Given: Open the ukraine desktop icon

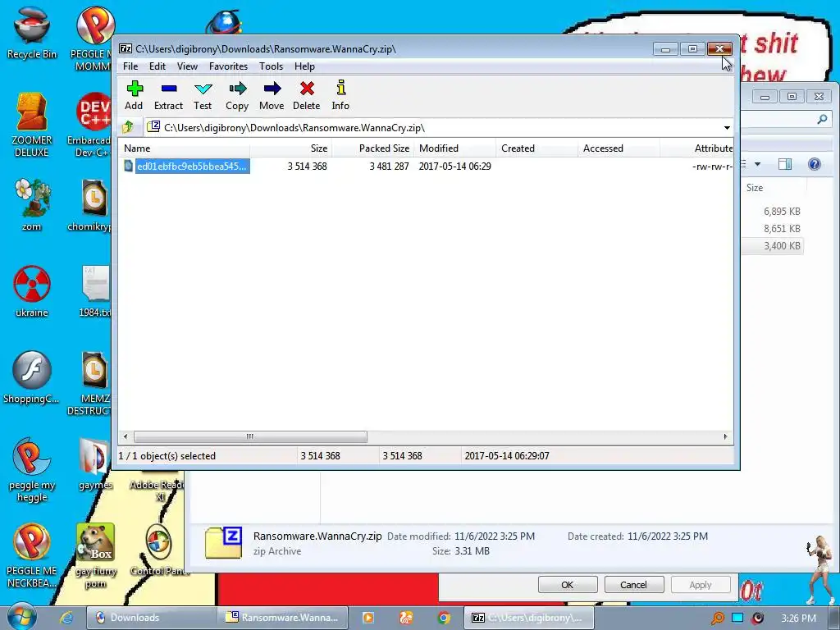Looking at the screenshot, I should [32, 291].
